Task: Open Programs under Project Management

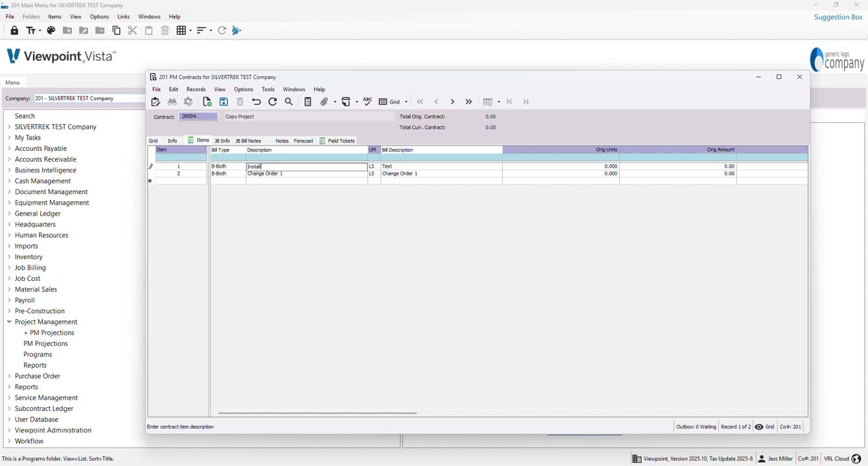Action: [38, 355]
